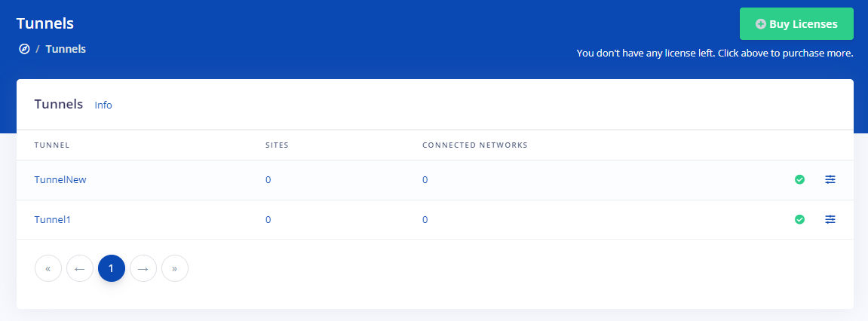
Task: Go to next page arrow
Action: [x=143, y=268]
